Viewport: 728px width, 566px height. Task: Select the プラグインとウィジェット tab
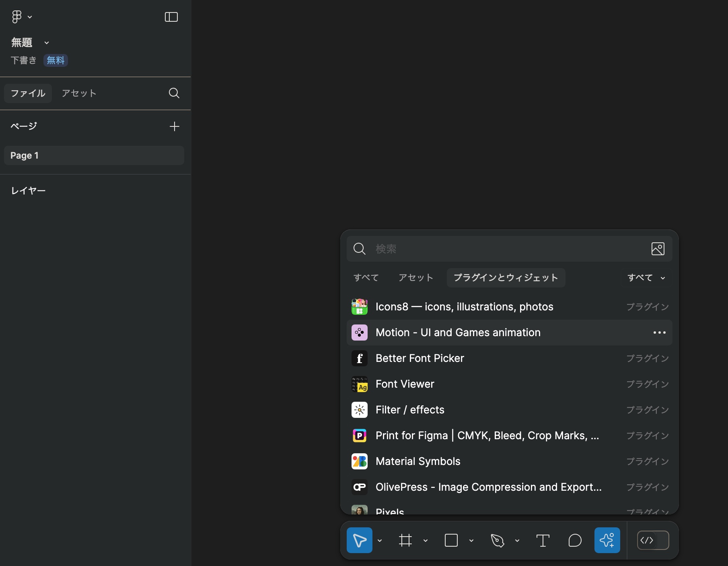click(x=506, y=278)
